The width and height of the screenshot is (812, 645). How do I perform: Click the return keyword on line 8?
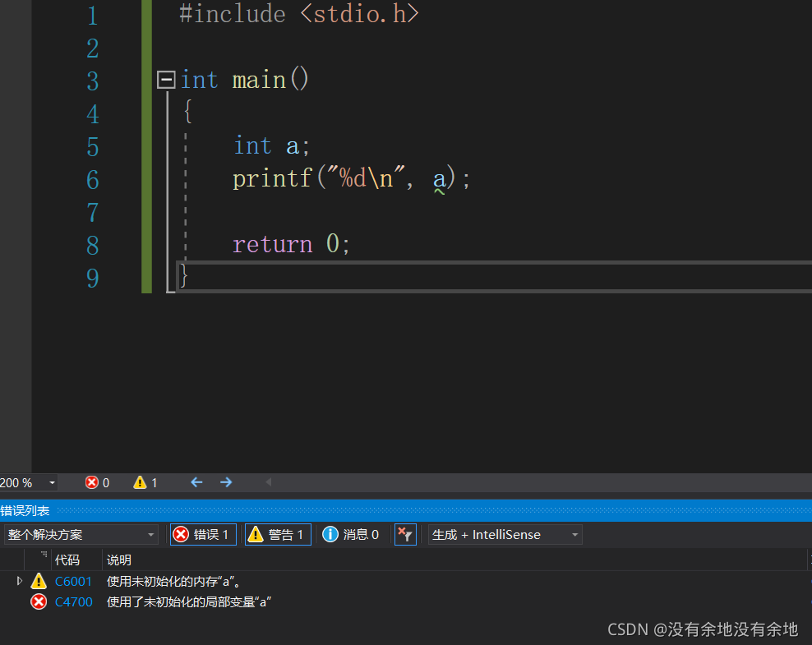tap(272, 244)
